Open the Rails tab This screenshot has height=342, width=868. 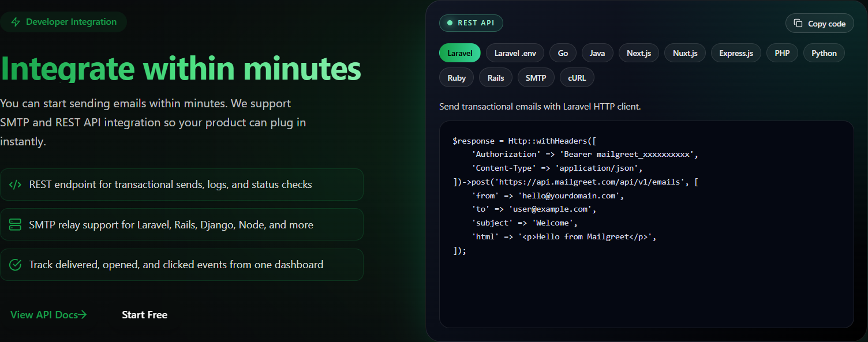tap(496, 78)
